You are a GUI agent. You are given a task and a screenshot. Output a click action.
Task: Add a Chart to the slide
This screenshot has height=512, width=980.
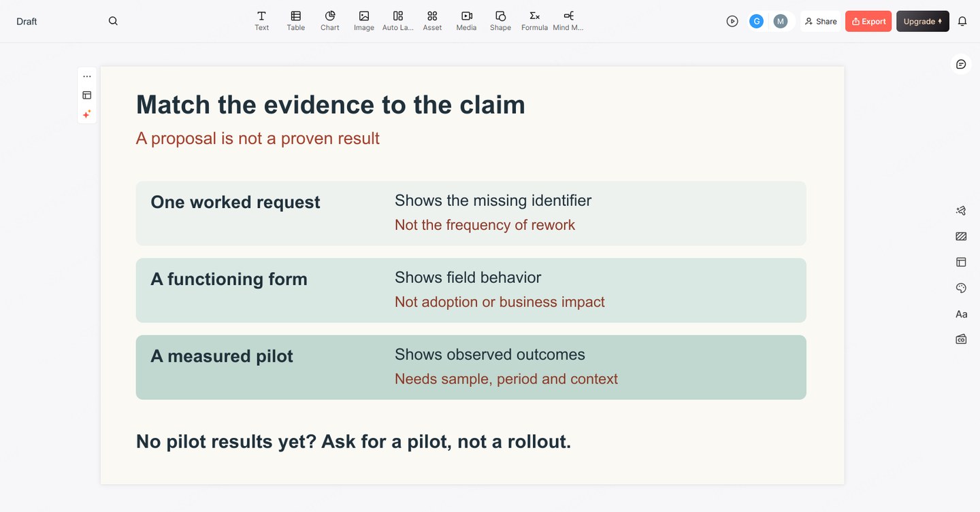[330, 21]
